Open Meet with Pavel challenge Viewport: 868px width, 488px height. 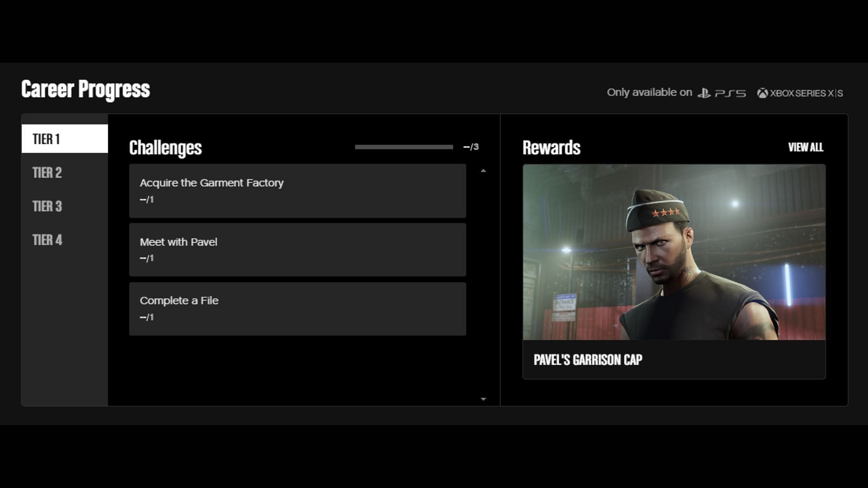[297, 249]
